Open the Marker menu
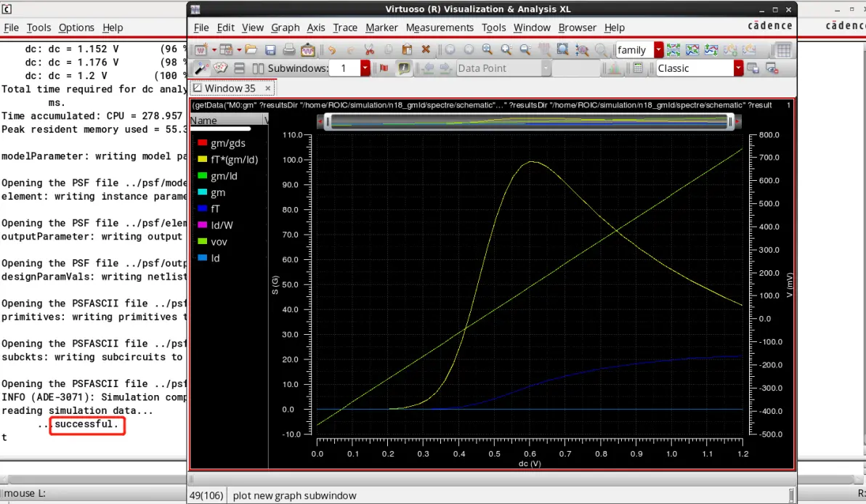This screenshot has width=866, height=504. click(381, 28)
